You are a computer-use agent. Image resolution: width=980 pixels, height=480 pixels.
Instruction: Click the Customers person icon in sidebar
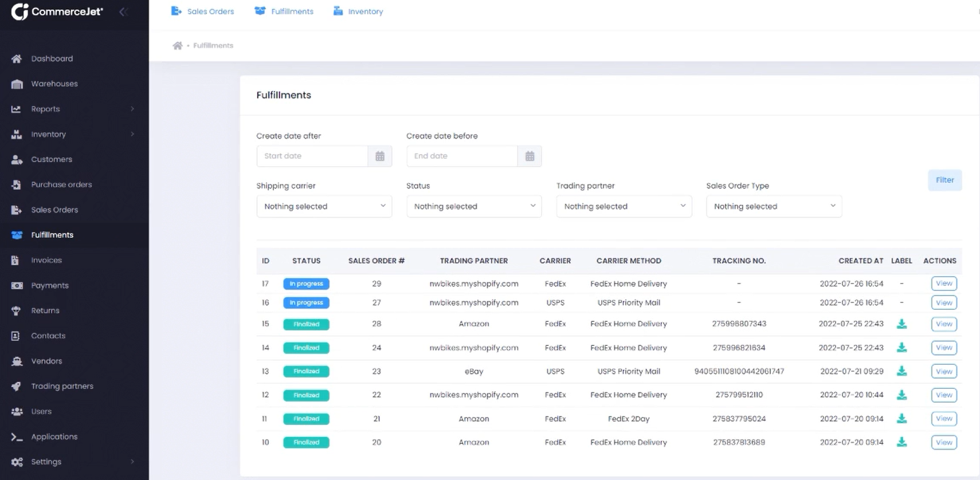tap(17, 159)
